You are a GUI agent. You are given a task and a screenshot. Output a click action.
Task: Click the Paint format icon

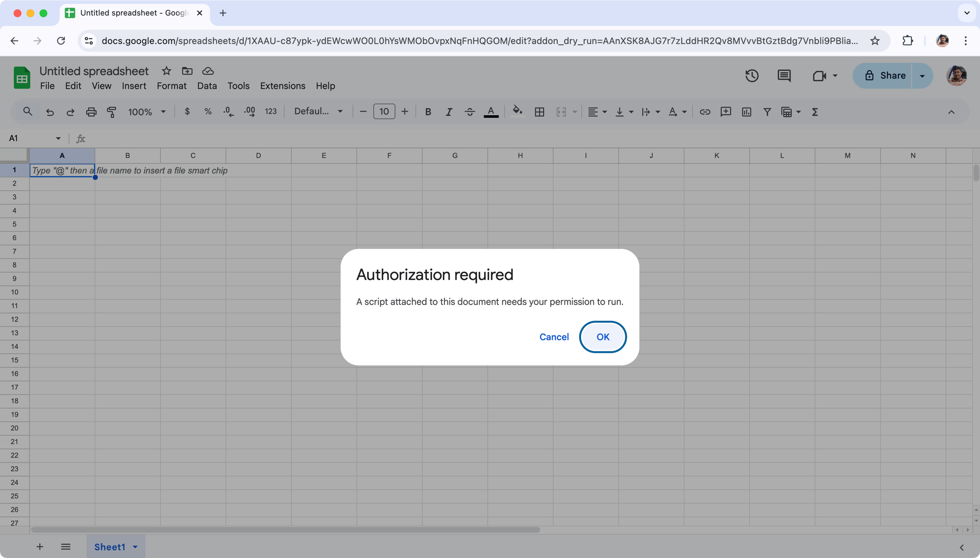[x=111, y=111]
